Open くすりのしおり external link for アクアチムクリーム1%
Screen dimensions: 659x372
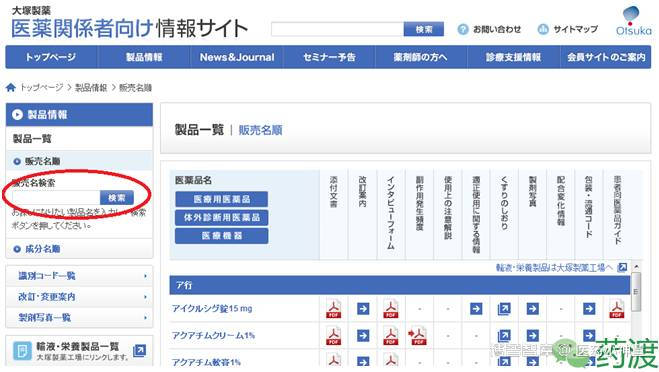504,336
